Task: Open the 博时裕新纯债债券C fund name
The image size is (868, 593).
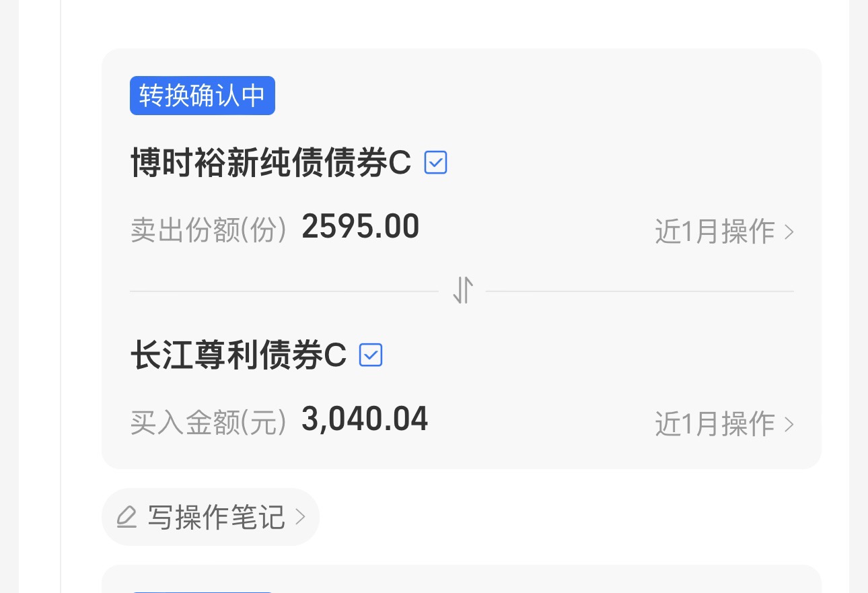Action: point(270,162)
